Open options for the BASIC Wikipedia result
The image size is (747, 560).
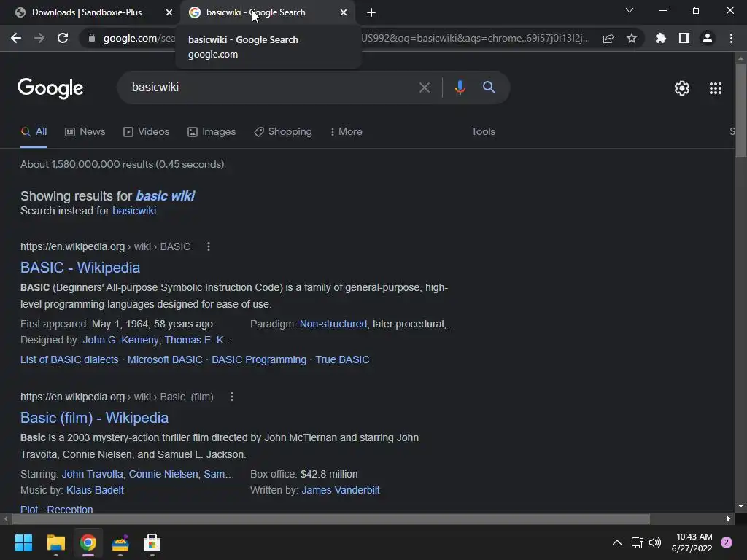click(208, 246)
